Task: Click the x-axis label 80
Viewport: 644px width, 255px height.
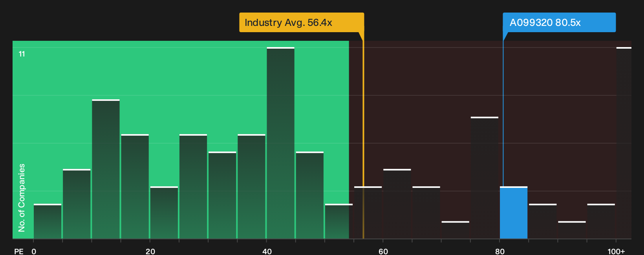Action: click(500, 251)
